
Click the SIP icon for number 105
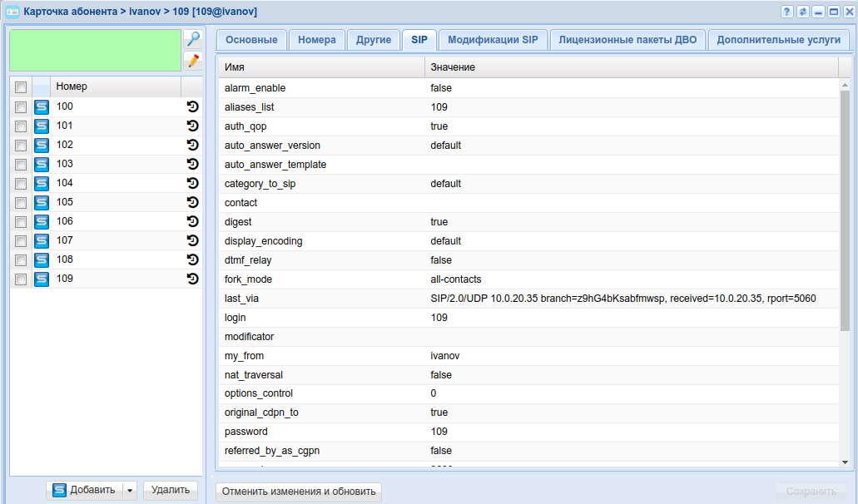click(x=42, y=203)
